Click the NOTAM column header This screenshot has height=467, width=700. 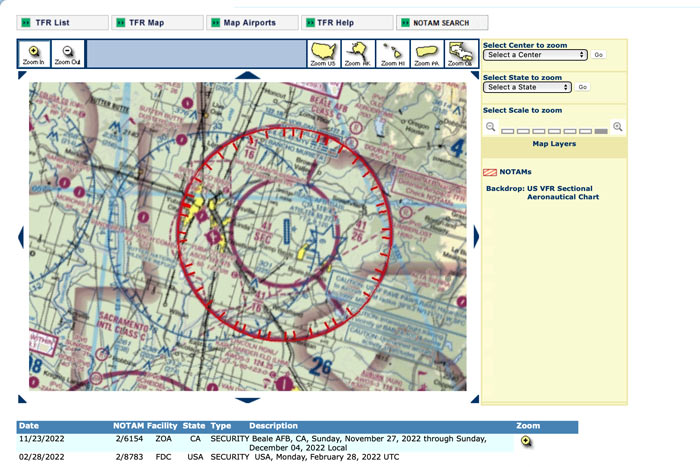[129, 426]
